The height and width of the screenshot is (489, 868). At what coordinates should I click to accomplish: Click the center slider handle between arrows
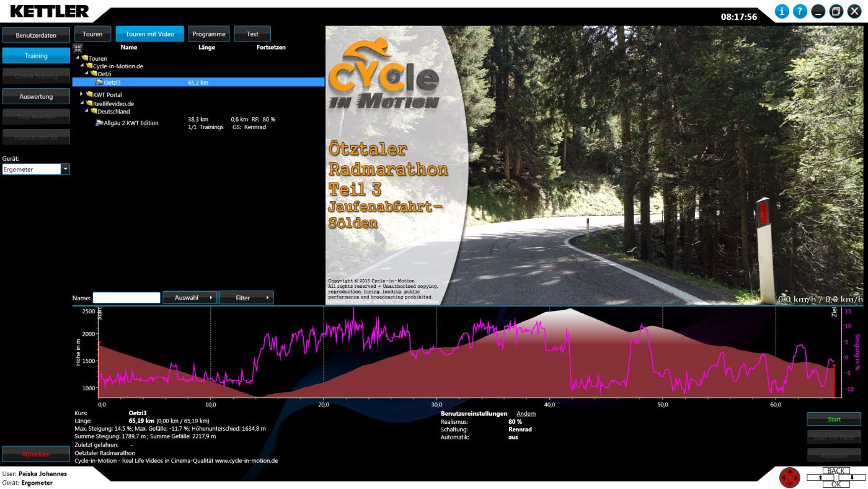(x=836, y=477)
